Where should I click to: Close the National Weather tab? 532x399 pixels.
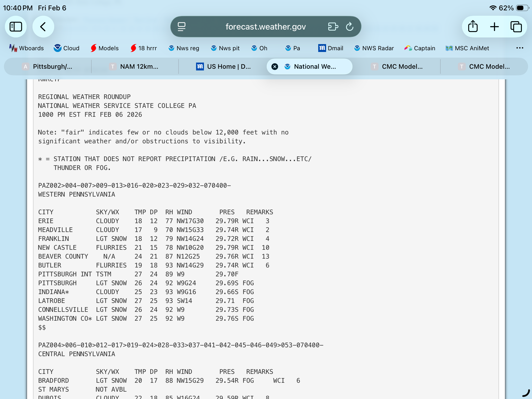(275, 66)
